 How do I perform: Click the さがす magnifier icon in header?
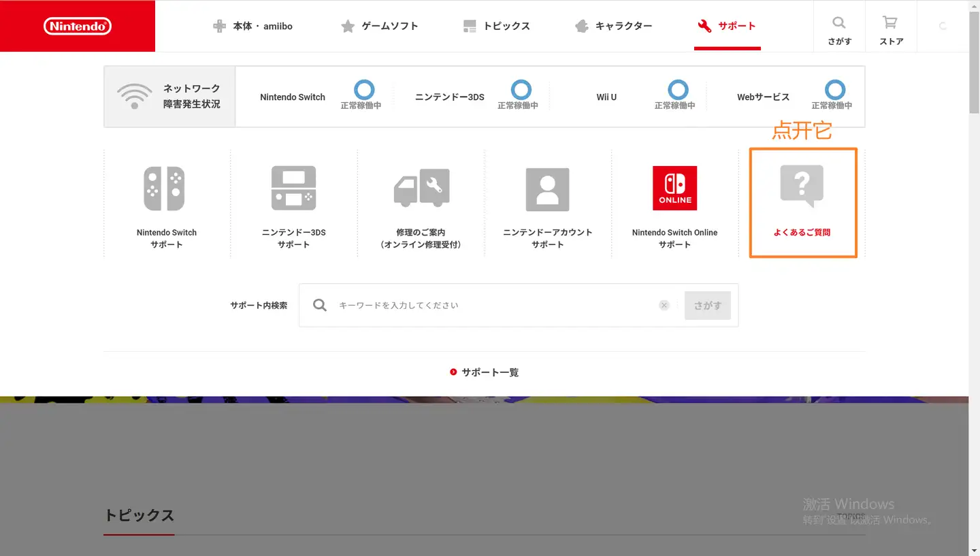839,22
